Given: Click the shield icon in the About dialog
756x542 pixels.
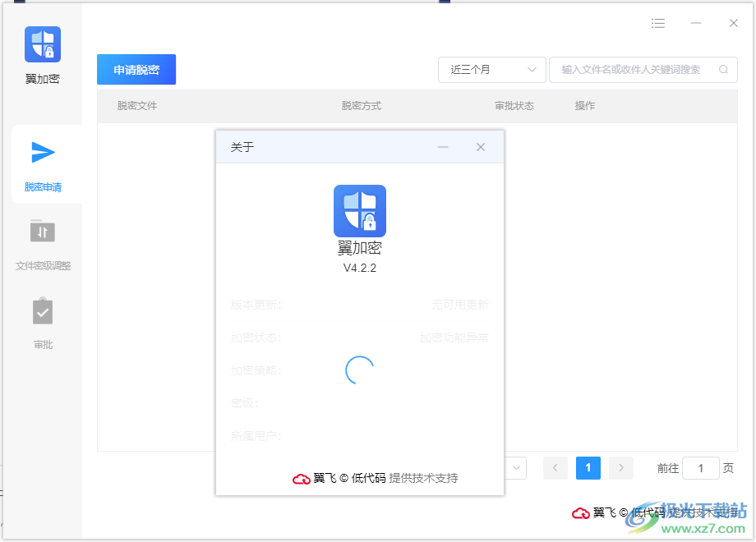Looking at the screenshot, I should point(359,211).
